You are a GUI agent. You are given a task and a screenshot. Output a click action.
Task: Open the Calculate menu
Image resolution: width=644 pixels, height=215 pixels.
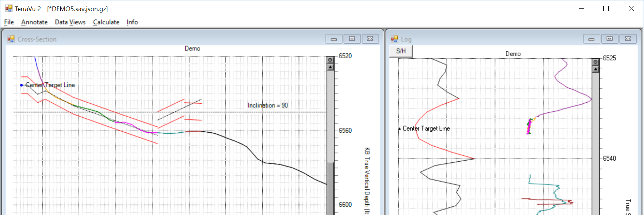106,22
